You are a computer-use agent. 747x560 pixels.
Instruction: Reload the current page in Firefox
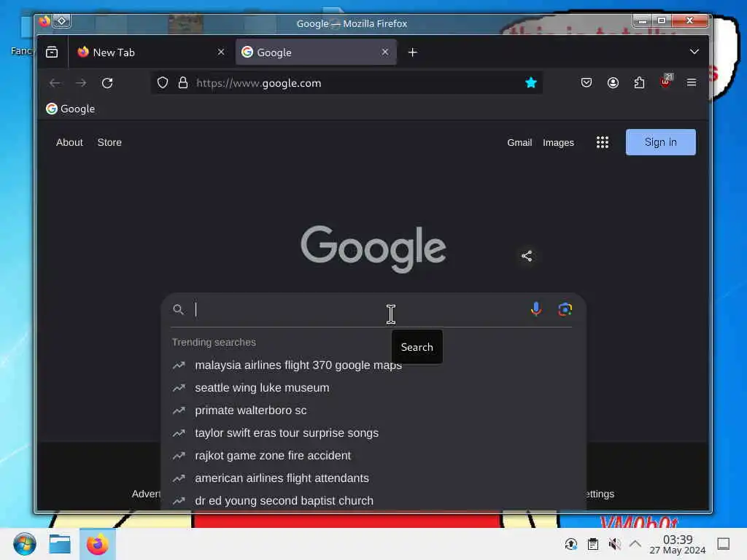(107, 83)
